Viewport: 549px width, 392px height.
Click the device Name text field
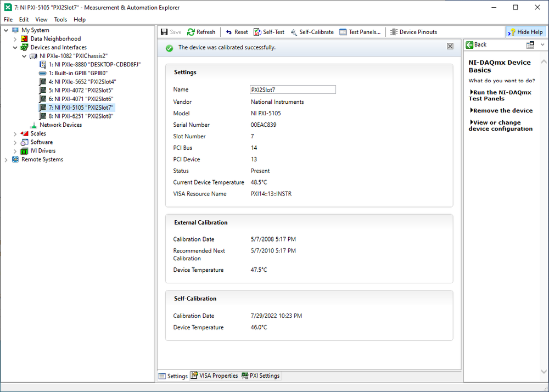(x=292, y=89)
